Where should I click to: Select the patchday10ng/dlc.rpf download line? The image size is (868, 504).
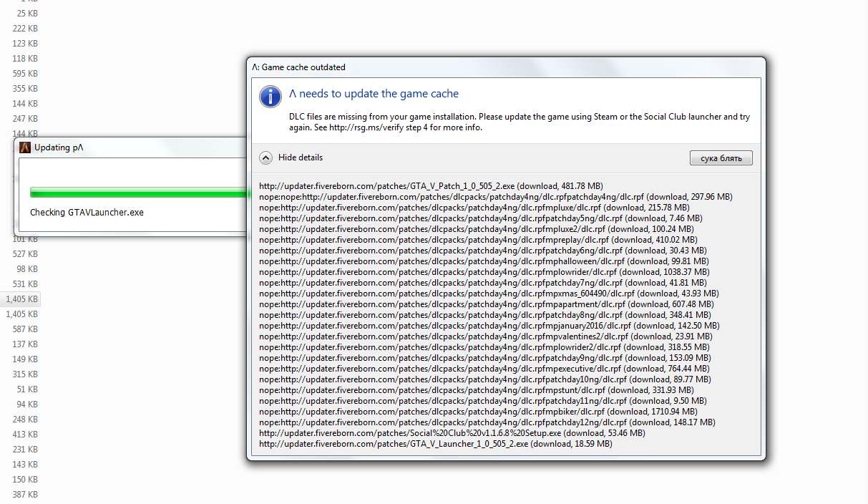point(485,379)
